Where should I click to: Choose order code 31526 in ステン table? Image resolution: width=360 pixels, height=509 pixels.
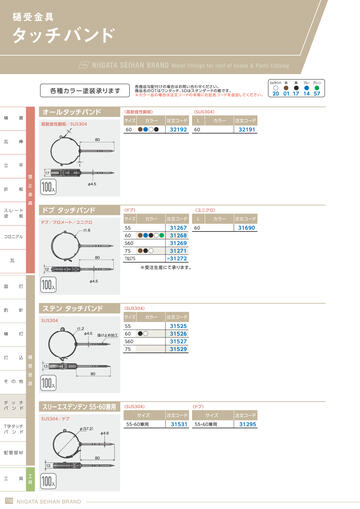tap(178, 334)
